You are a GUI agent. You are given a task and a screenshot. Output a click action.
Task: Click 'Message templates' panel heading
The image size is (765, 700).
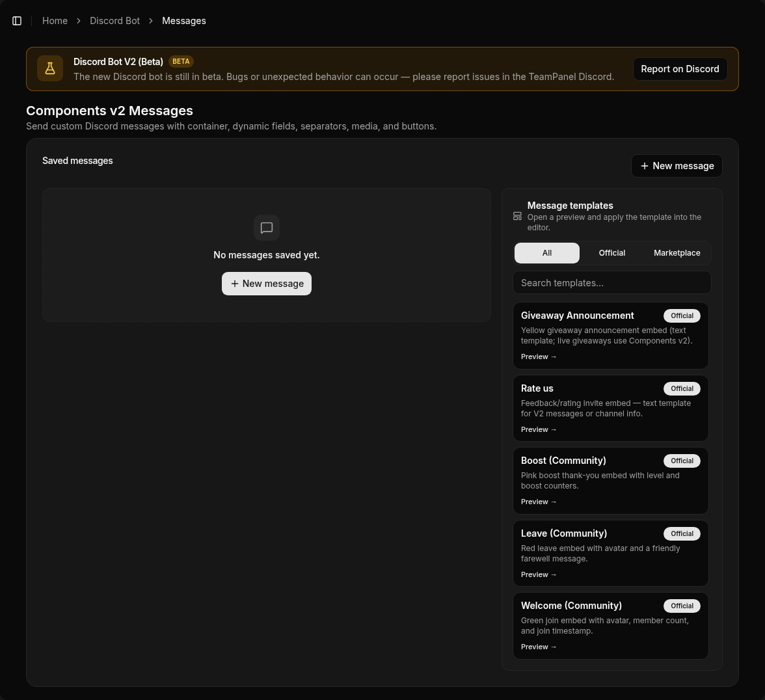pyautogui.click(x=570, y=206)
